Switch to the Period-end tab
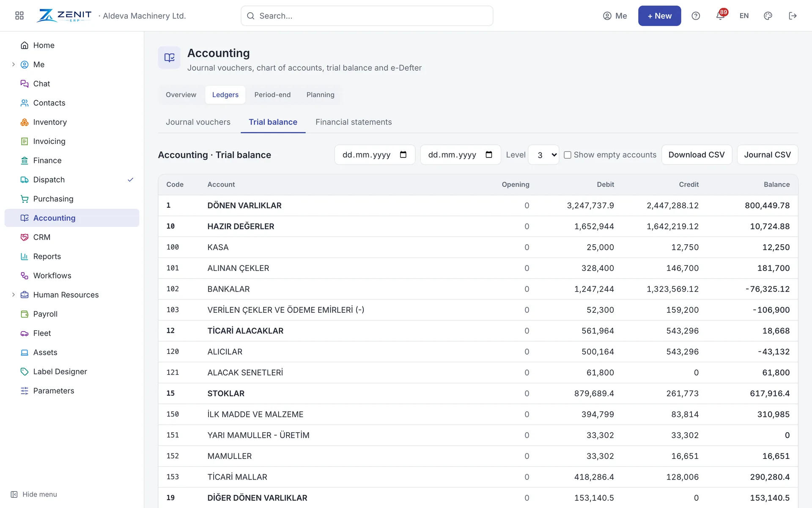This screenshot has height=508, width=812. tap(272, 95)
